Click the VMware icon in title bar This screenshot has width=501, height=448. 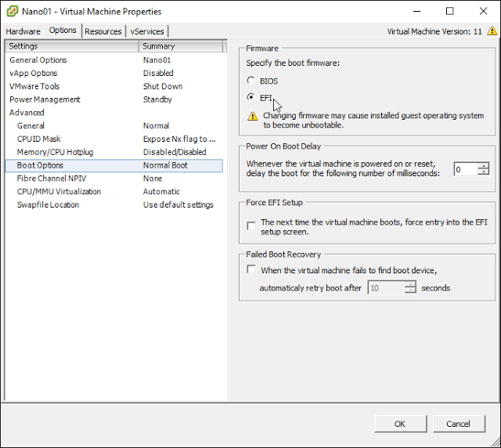point(13,11)
